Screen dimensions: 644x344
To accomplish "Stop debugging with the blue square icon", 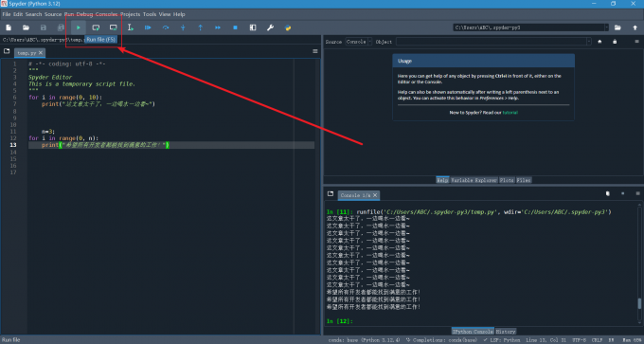I will pos(235,27).
